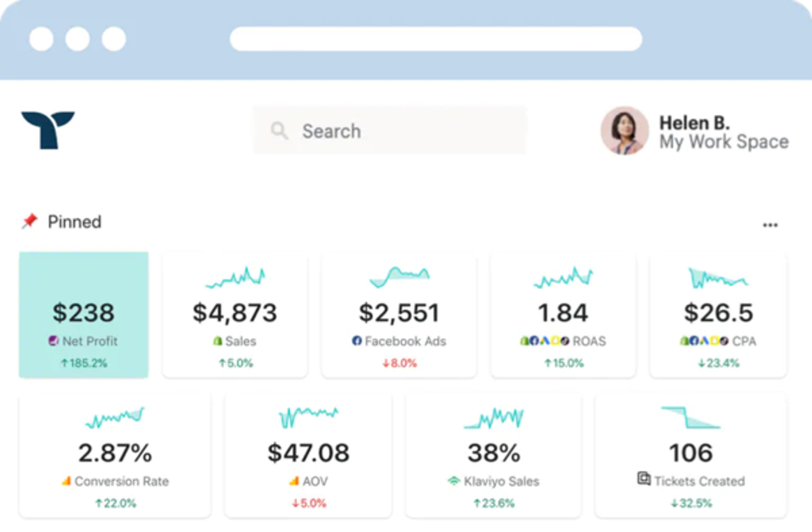Open the 2.87% Conversion Rate value

115,453
